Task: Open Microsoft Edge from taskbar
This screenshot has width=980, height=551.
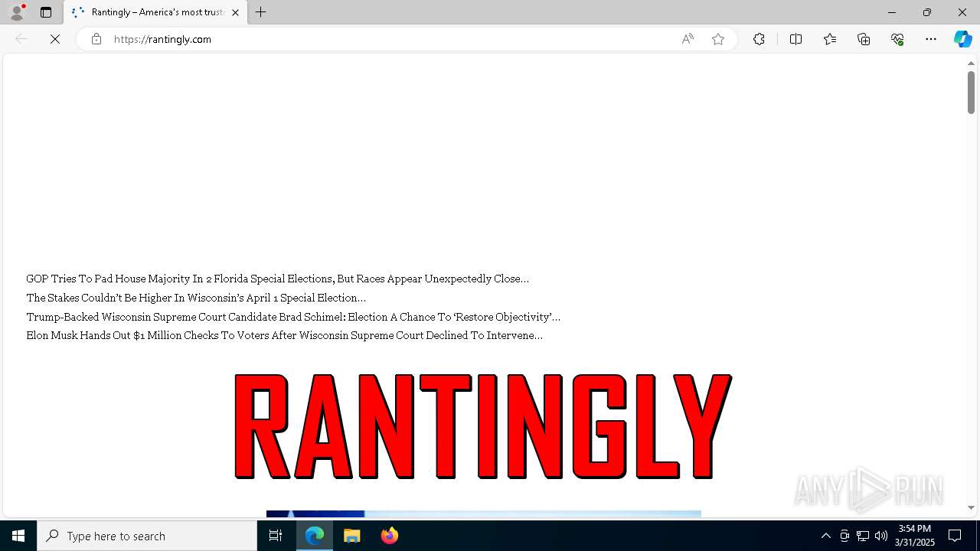Action: coord(315,536)
